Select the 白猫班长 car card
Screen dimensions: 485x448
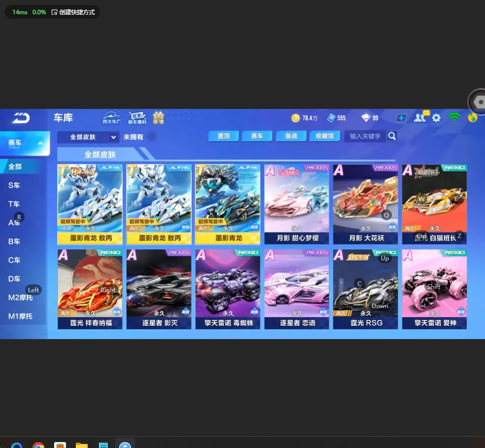(x=435, y=205)
